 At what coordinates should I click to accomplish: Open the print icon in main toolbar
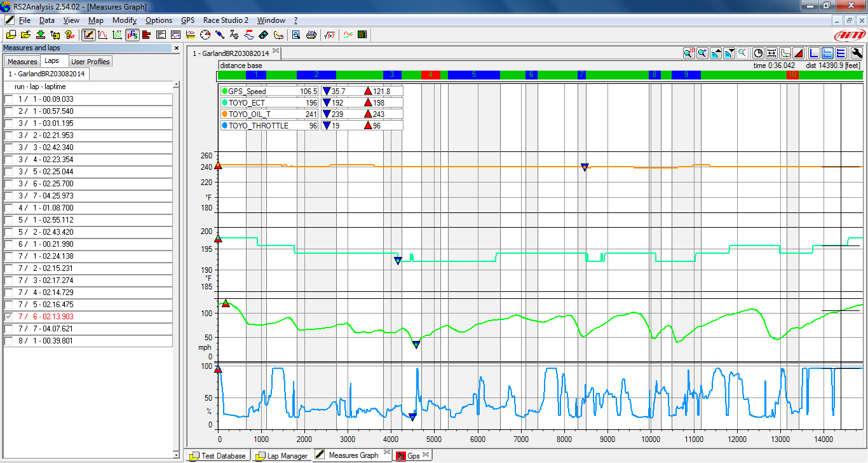click(311, 35)
